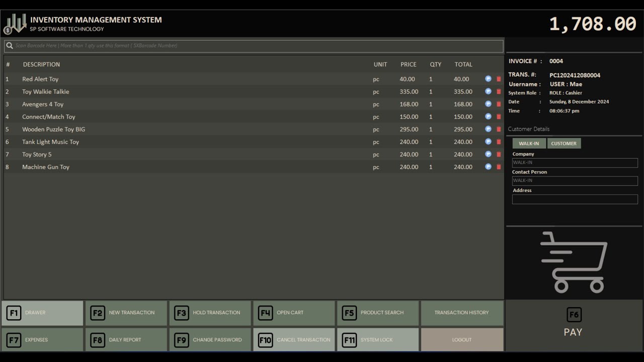Start a New Transaction with F2 button
The height and width of the screenshot is (362, 644).
pyautogui.click(x=126, y=313)
